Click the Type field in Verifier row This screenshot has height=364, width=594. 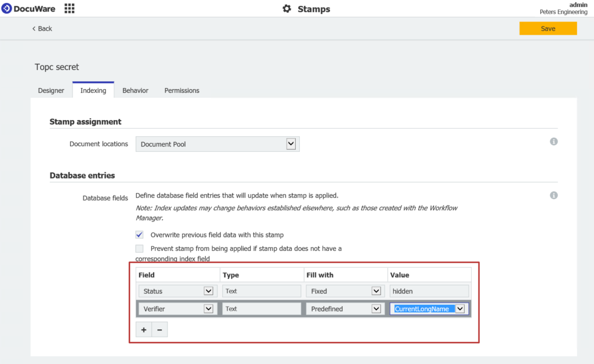[x=262, y=309]
